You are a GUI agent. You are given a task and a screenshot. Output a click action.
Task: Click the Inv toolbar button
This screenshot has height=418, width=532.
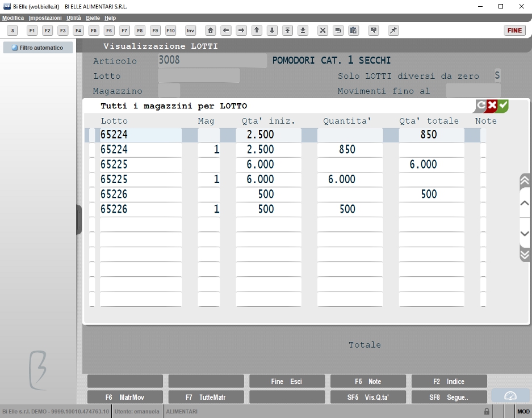(190, 31)
